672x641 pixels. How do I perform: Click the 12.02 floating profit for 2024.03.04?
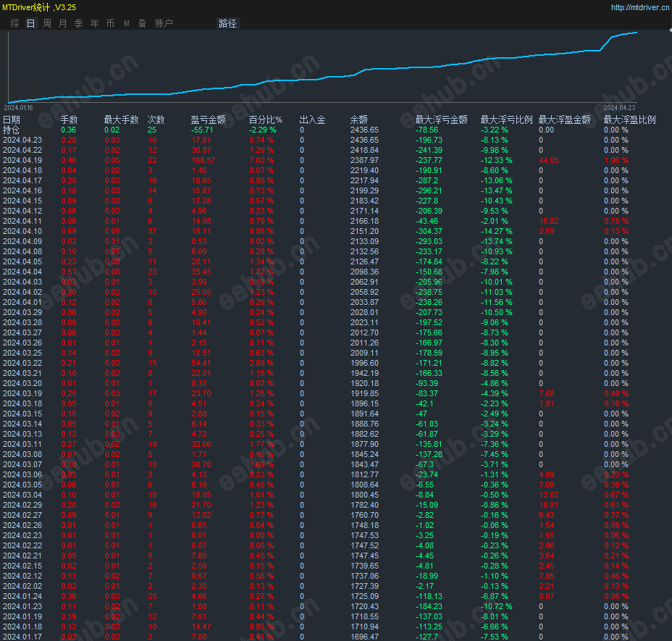point(549,495)
